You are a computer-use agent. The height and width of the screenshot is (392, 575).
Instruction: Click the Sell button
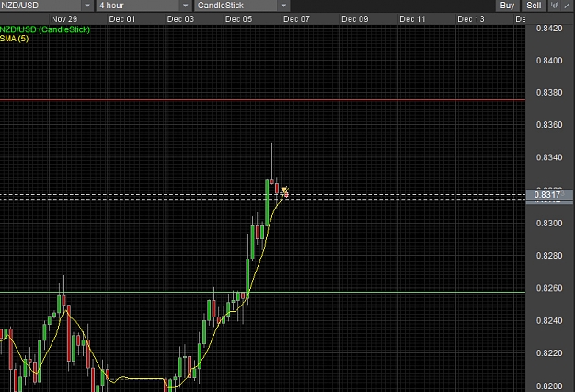[x=534, y=6]
